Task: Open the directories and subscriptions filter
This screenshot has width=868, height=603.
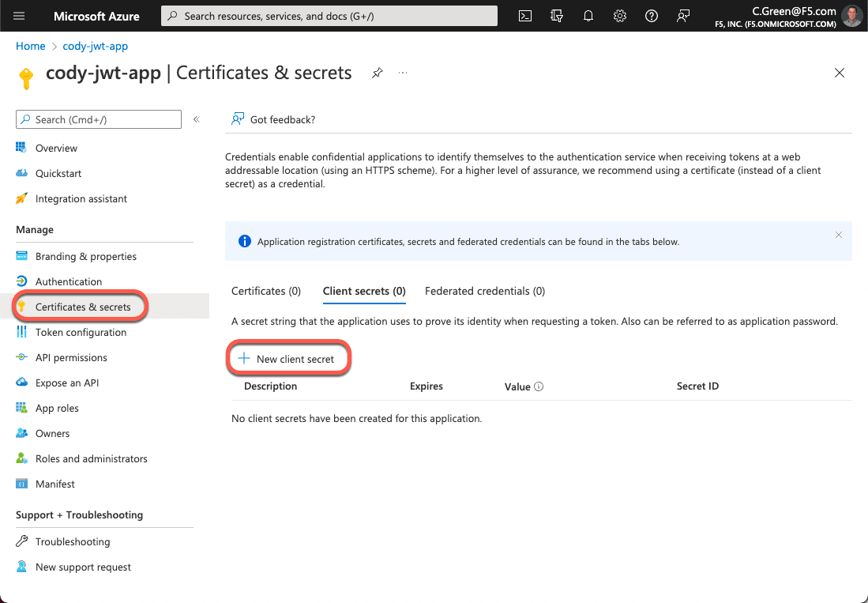Action: [557, 16]
